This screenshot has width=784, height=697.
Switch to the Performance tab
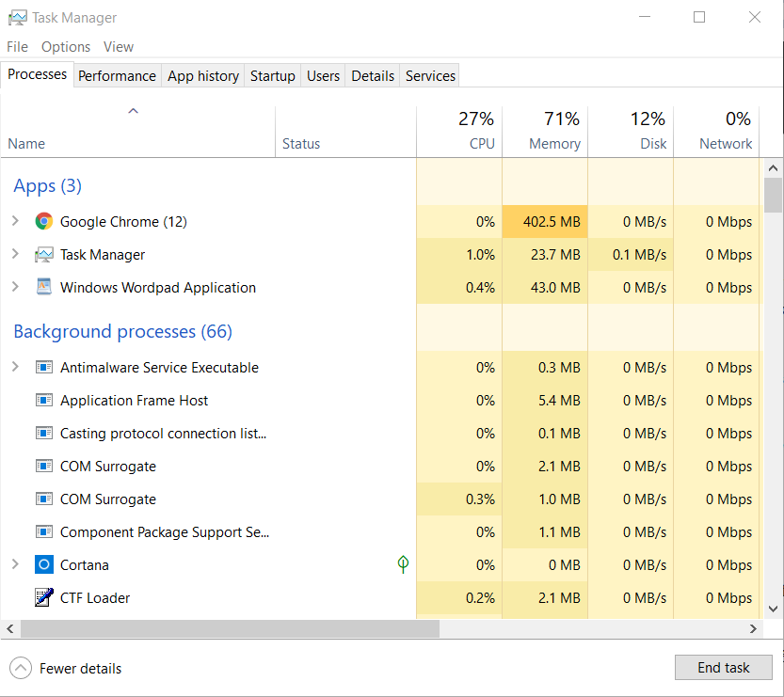pyautogui.click(x=117, y=76)
